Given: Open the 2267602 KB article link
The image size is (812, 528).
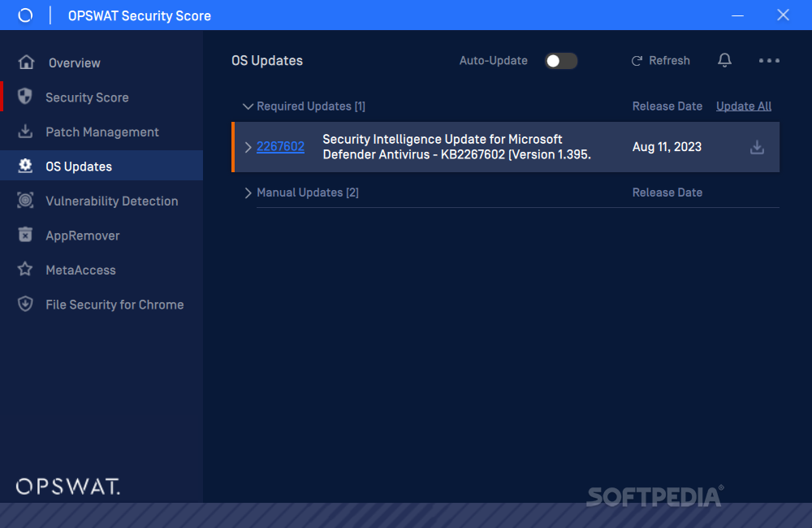Looking at the screenshot, I should click(280, 147).
